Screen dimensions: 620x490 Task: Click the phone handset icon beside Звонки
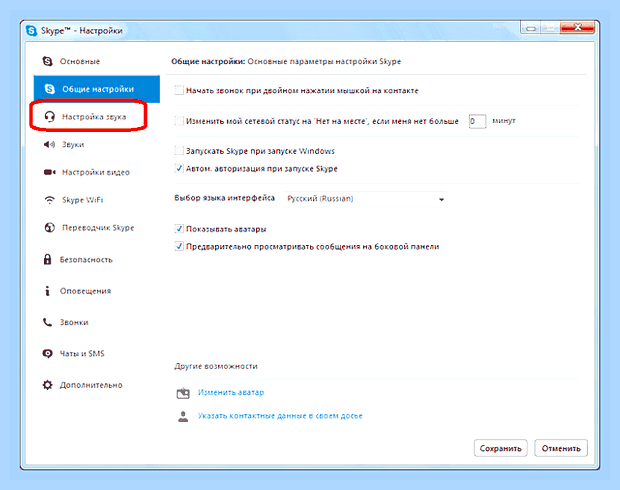47,322
